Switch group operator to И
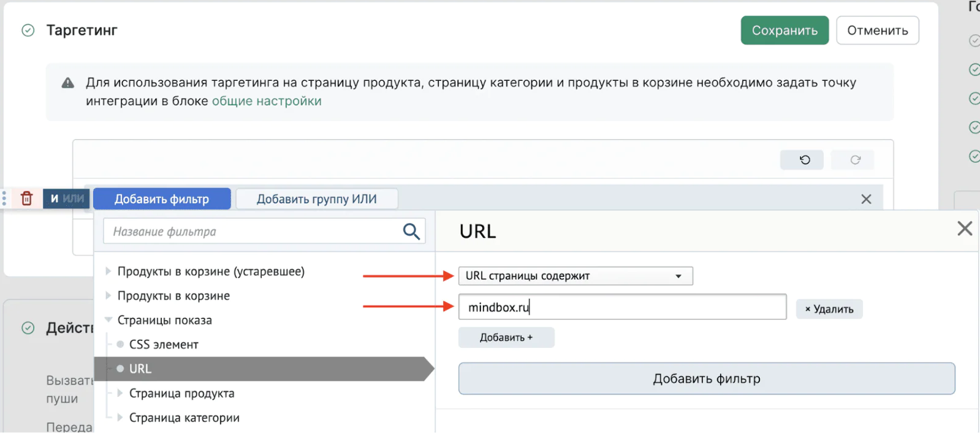The image size is (980, 433). pyautogui.click(x=54, y=198)
